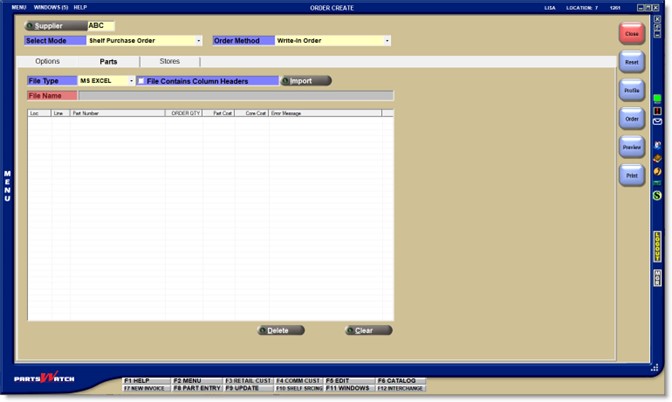Click the Clear button below the grid
672x402 pixels.
(368, 330)
